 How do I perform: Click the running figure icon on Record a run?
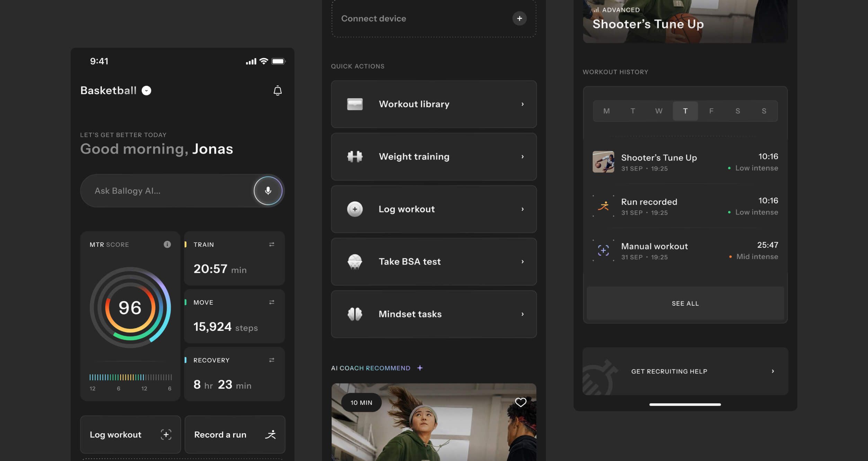tap(271, 434)
